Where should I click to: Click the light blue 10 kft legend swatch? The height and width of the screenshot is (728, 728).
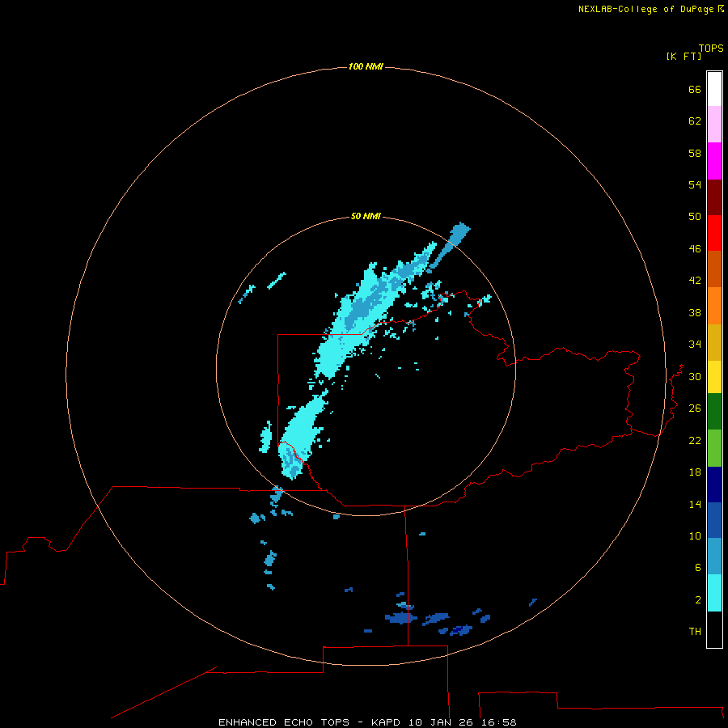click(714, 556)
